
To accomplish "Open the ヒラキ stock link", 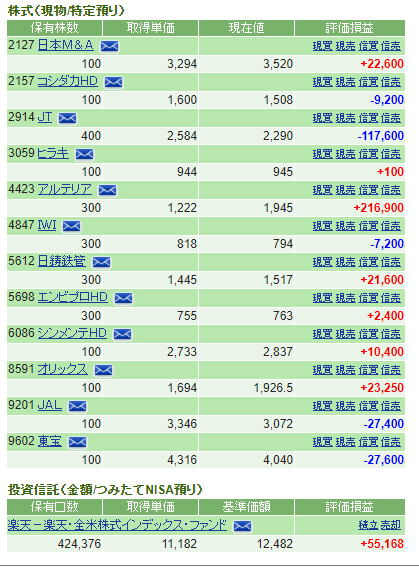I will 53,153.
